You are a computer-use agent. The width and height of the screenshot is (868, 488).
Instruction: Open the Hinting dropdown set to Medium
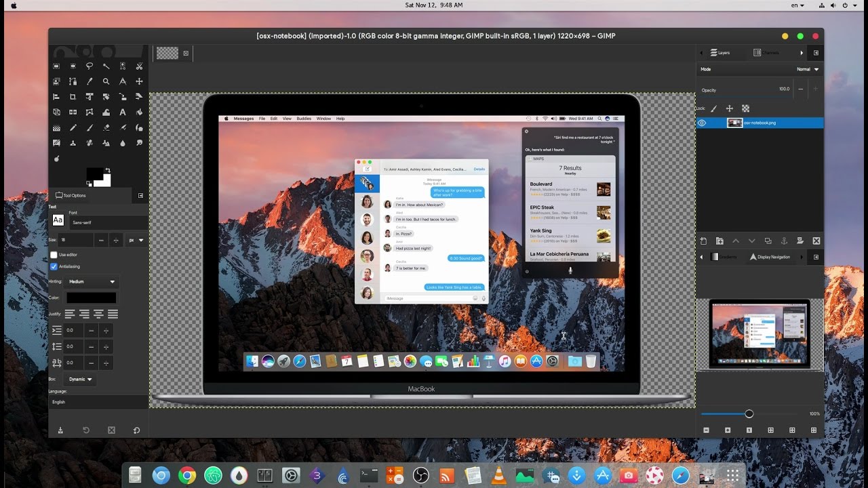click(92, 282)
